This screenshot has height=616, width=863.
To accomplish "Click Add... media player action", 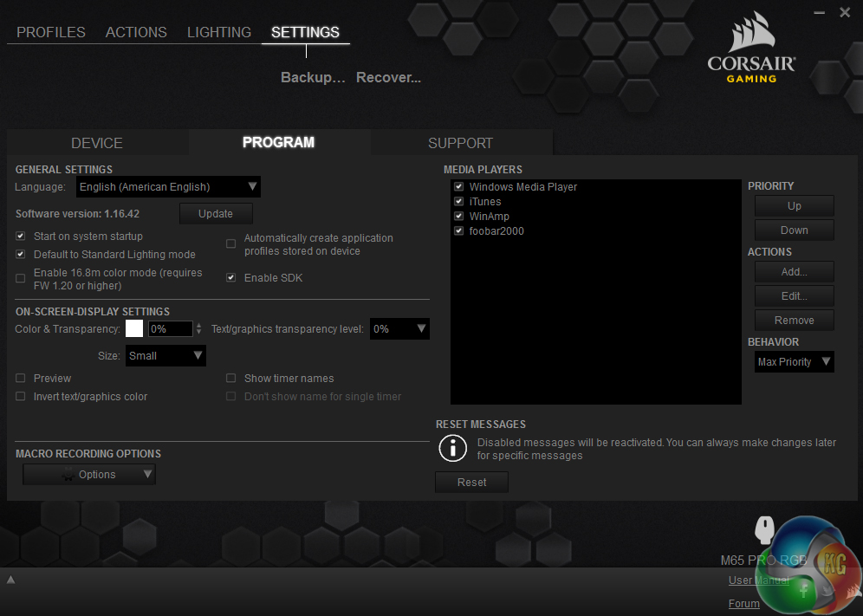I will (x=795, y=271).
